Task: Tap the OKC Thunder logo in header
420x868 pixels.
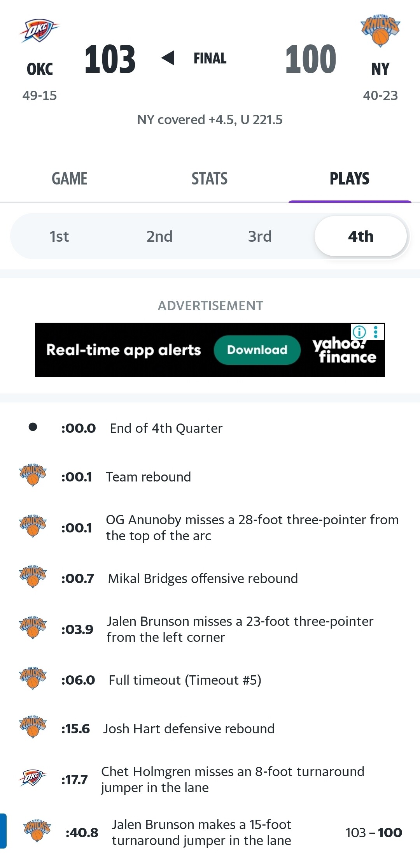Action: 39,31
